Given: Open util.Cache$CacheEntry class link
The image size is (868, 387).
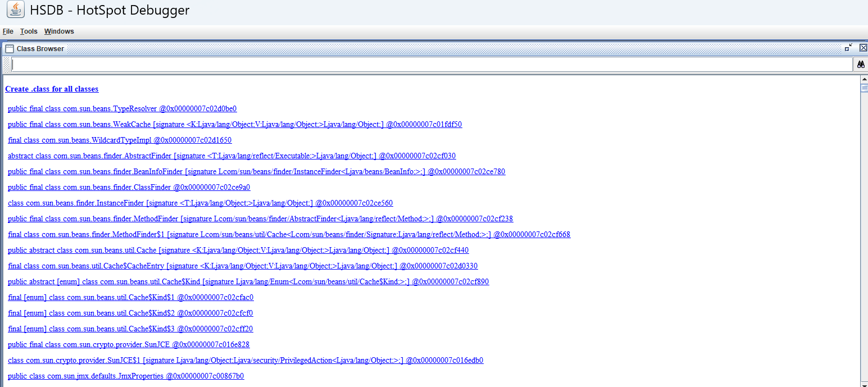Looking at the screenshot, I should pyautogui.click(x=243, y=266).
